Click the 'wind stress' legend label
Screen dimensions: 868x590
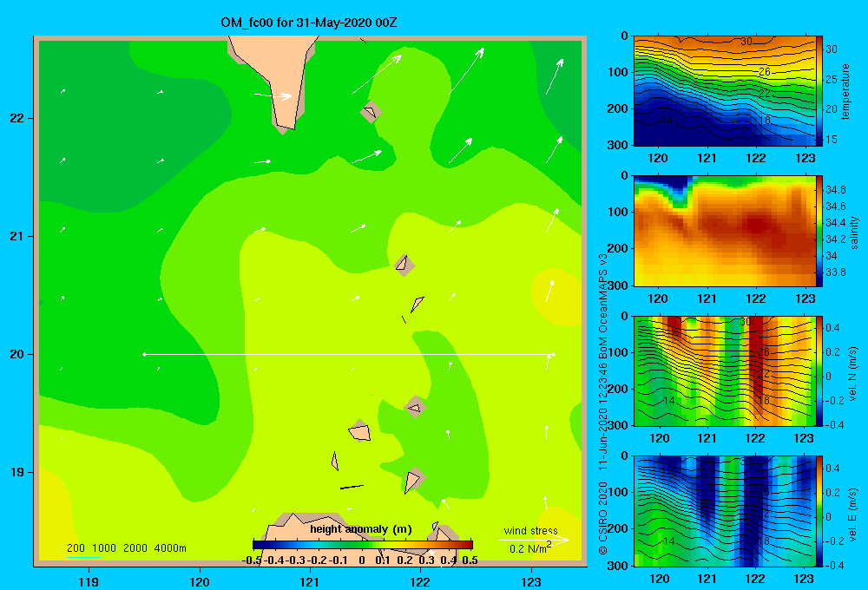(x=530, y=531)
